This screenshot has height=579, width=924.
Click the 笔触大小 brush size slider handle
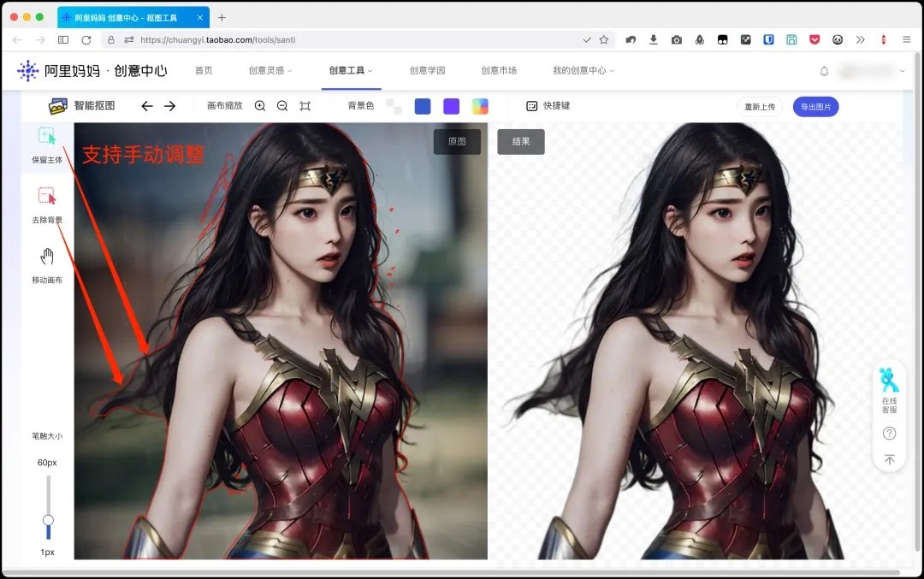click(x=48, y=520)
